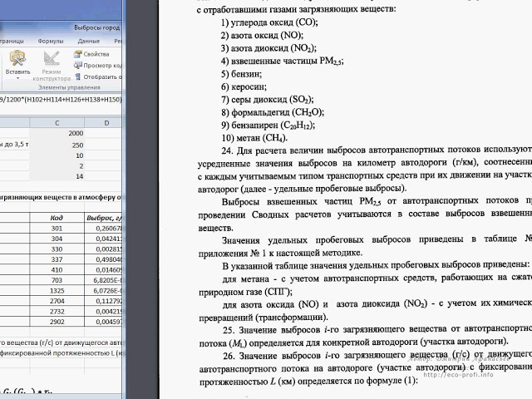Select code cell 2732

click(57, 311)
